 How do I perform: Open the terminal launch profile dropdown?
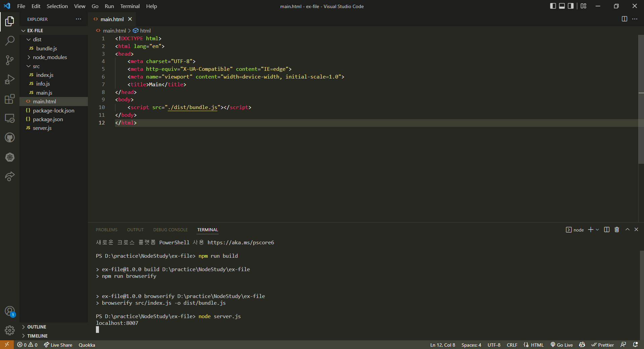tap(597, 230)
